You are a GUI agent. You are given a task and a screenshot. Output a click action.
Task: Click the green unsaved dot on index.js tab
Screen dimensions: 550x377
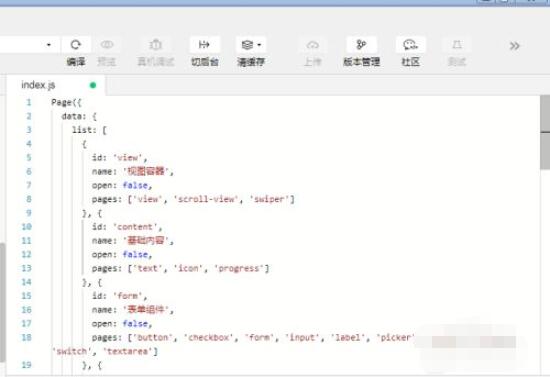pos(93,85)
